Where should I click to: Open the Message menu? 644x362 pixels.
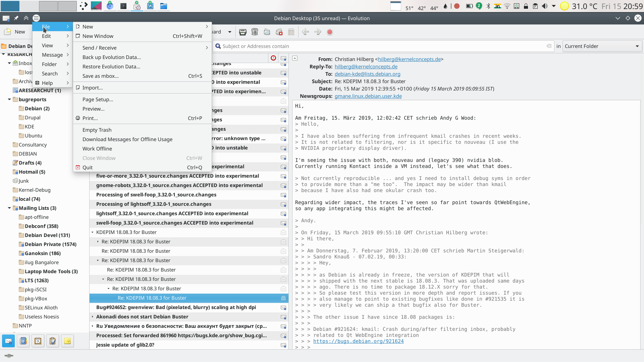tap(53, 55)
